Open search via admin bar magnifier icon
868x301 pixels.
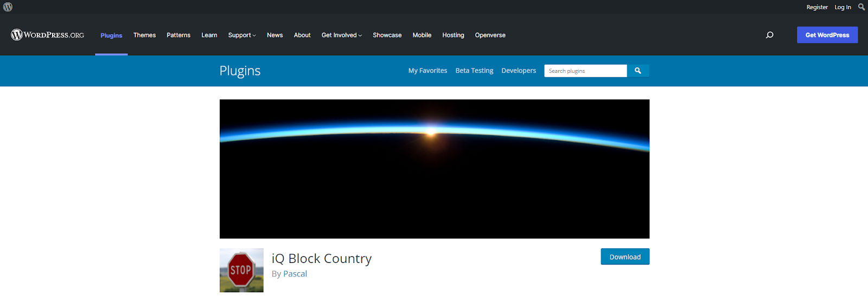point(861,7)
